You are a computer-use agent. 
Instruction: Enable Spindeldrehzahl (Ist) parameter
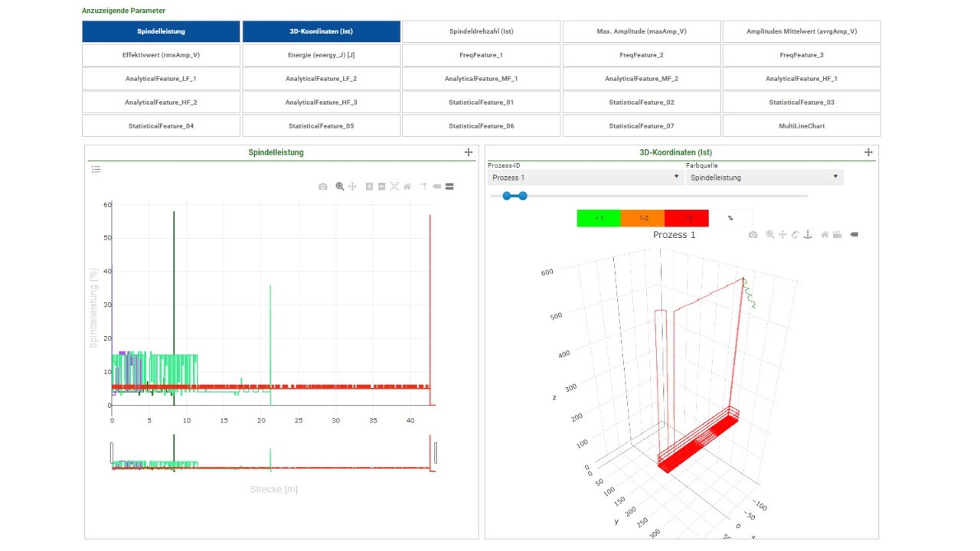482,31
